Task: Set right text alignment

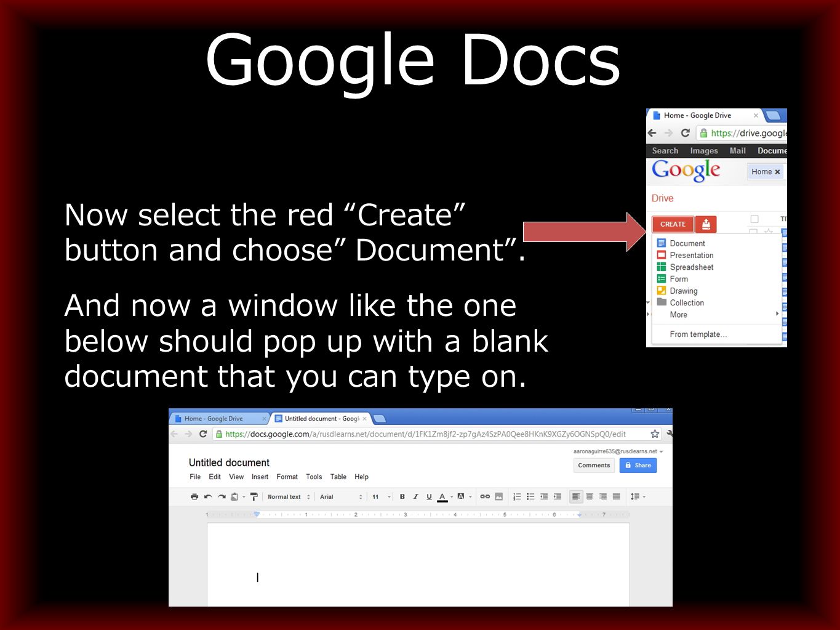Action: click(603, 496)
